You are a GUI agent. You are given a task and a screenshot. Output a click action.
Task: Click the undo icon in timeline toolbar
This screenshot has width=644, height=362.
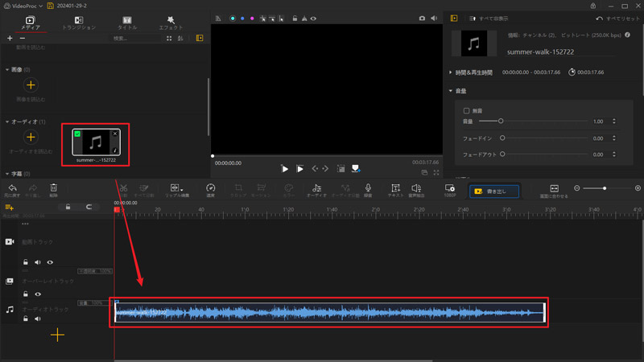(11, 188)
